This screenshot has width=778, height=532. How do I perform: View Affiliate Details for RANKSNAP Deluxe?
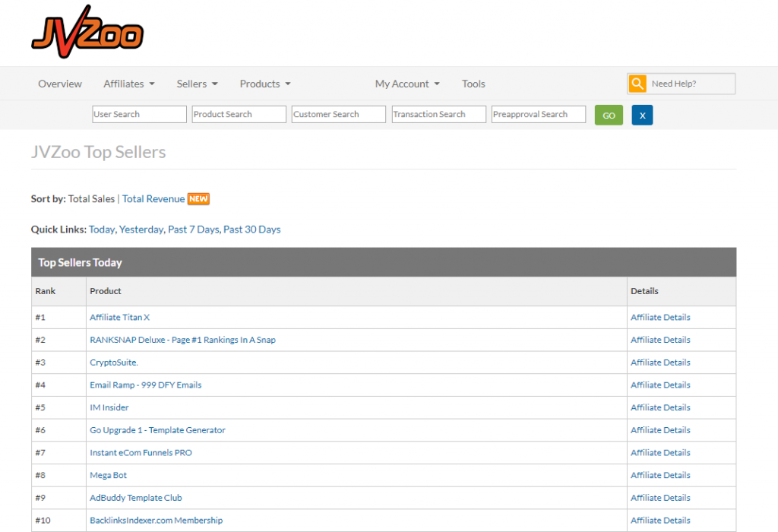[660, 340]
